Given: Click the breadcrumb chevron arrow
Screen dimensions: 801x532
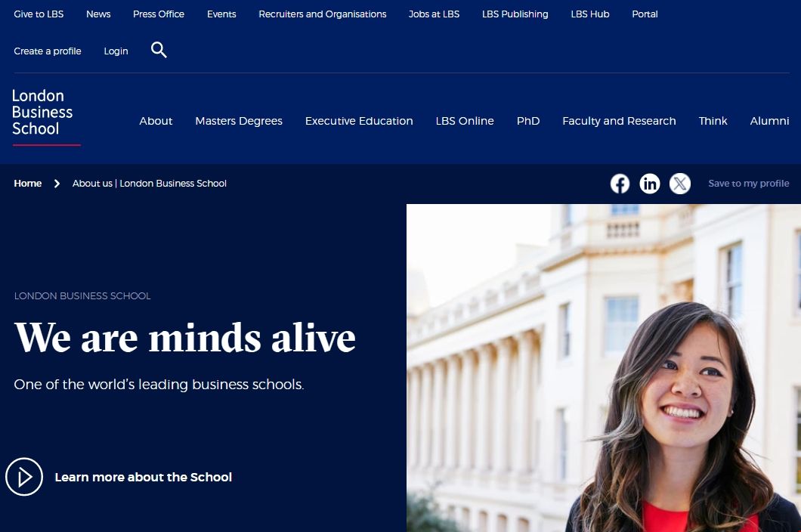Looking at the screenshot, I should pos(57,184).
